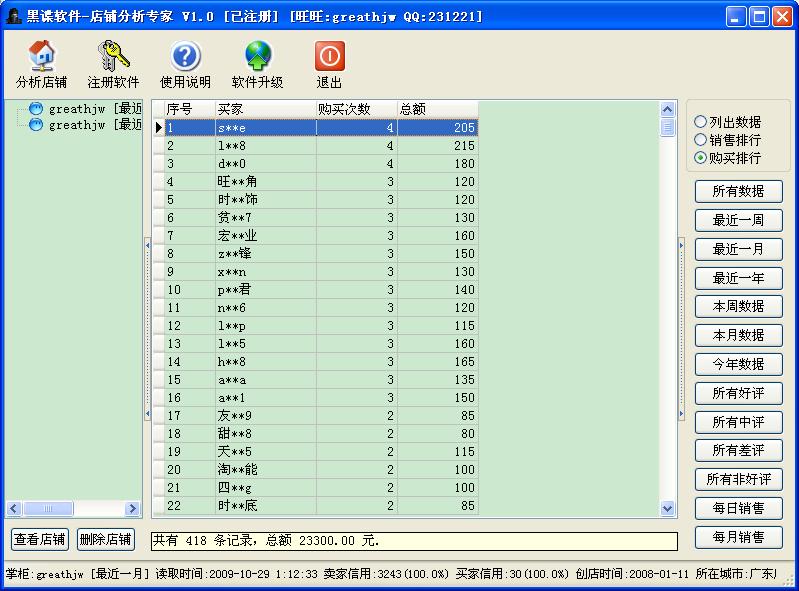Click the 每月销售 button
799x591 pixels.
click(x=738, y=537)
